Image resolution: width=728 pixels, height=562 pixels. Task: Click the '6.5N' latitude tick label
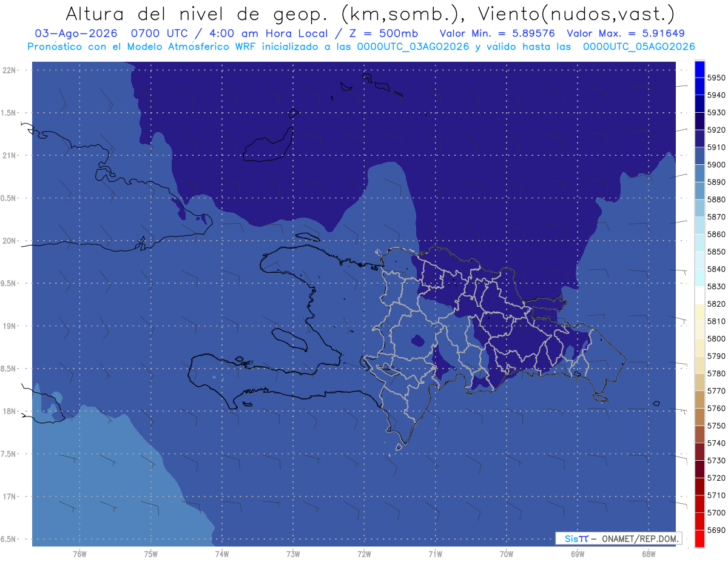point(9,540)
